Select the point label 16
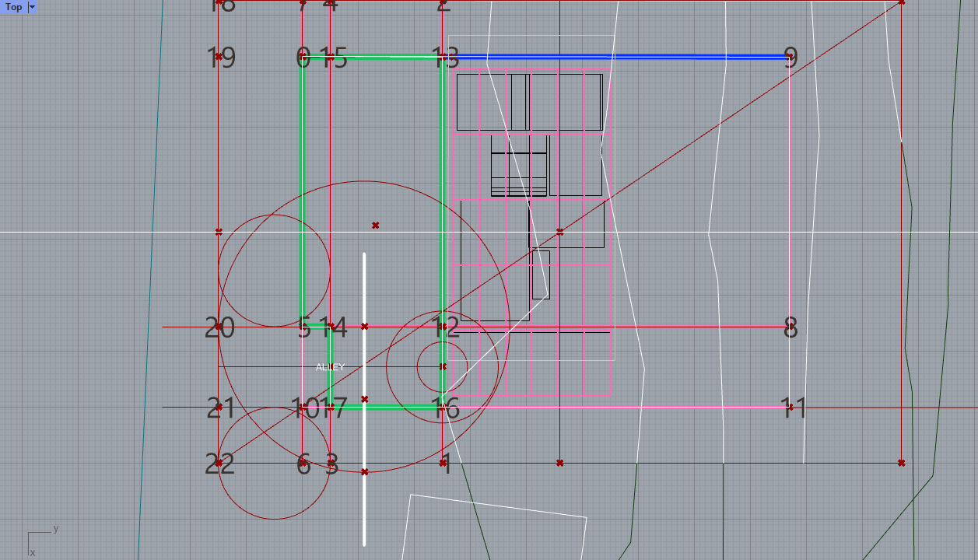978x560 pixels. point(446,408)
